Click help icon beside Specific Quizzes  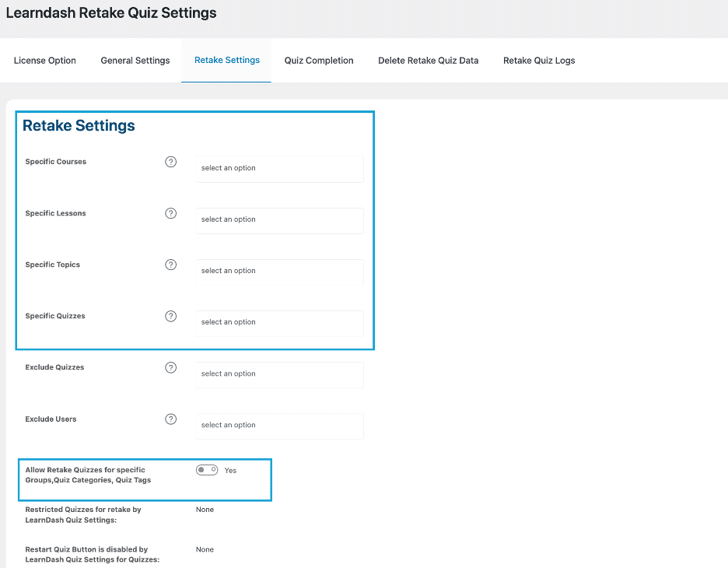pyautogui.click(x=171, y=316)
